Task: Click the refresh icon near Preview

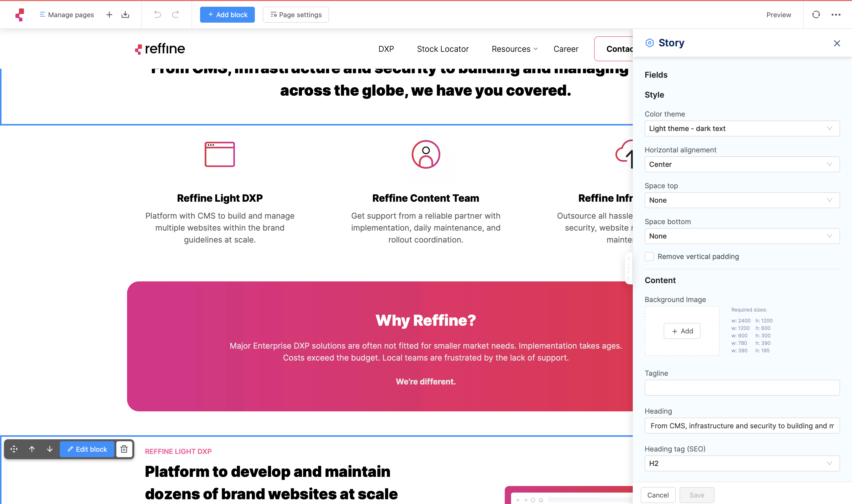Action: point(816,15)
